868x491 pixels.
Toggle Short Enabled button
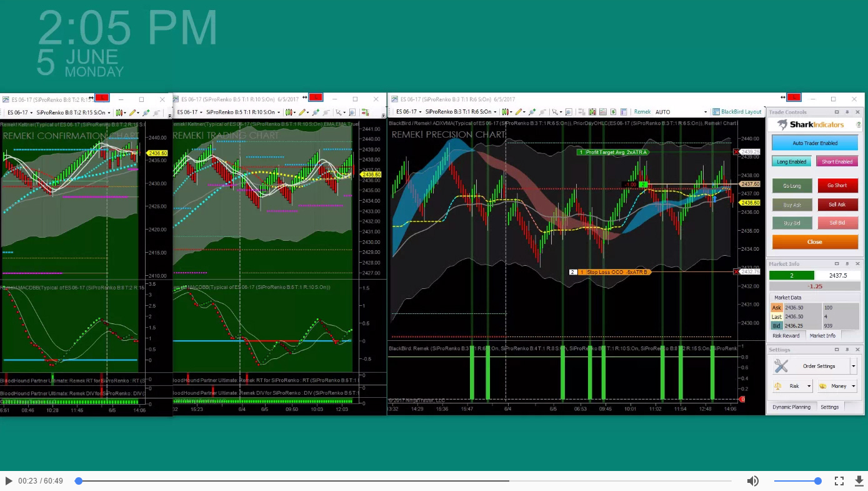(x=837, y=161)
